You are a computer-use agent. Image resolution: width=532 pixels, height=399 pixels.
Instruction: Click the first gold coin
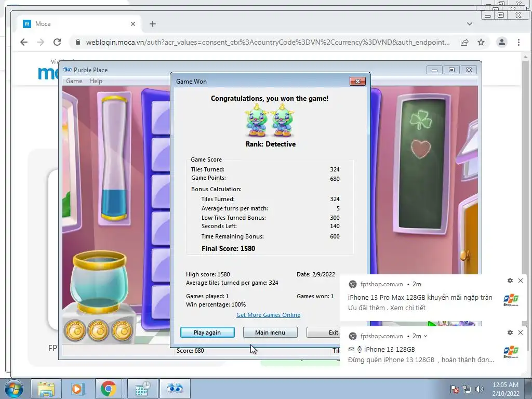(x=75, y=330)
